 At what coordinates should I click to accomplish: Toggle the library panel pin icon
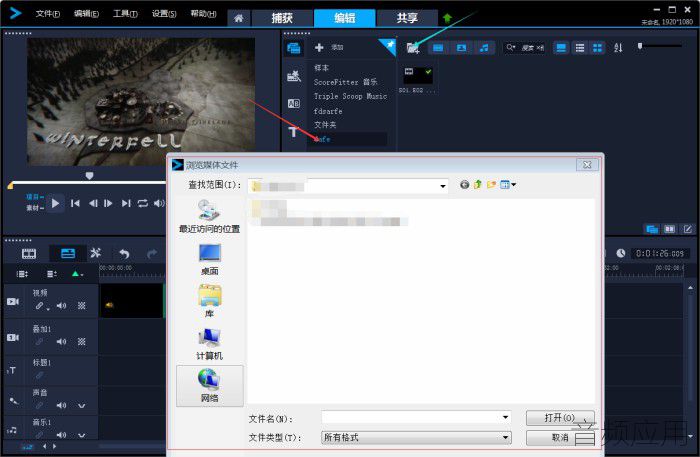[x=390, y=44]
